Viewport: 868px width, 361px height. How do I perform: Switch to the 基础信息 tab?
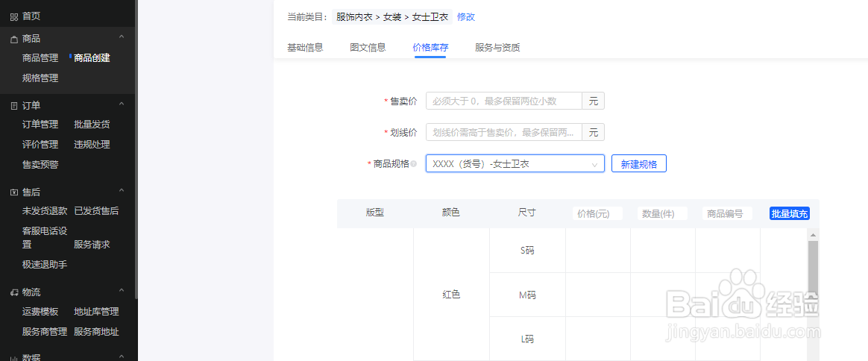[x=305, y=48]
